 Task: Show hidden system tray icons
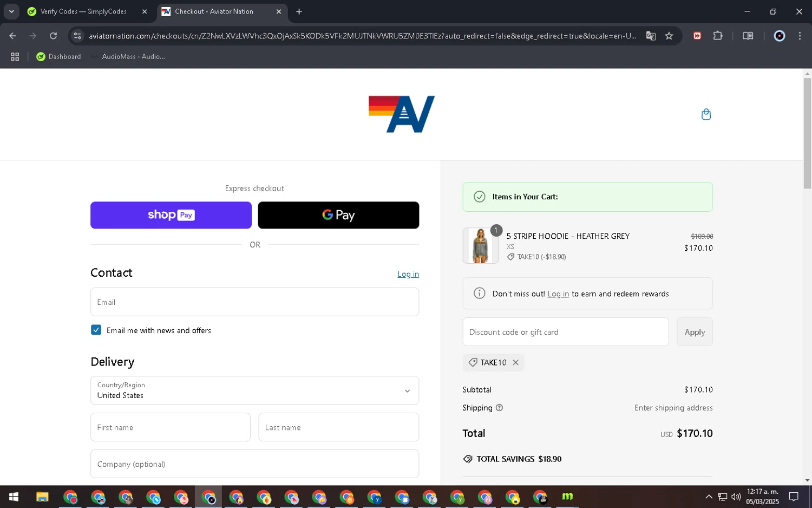click(709, 497)
